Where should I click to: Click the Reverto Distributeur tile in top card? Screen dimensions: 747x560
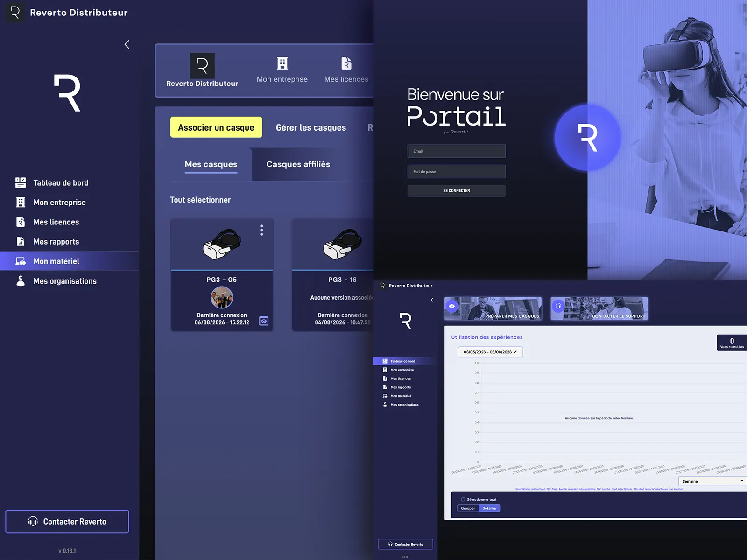pyautogui.click(x=202, y=70)
